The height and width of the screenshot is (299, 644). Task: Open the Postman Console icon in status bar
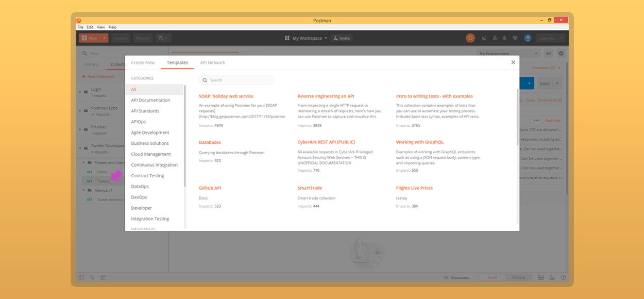[103, 277]
